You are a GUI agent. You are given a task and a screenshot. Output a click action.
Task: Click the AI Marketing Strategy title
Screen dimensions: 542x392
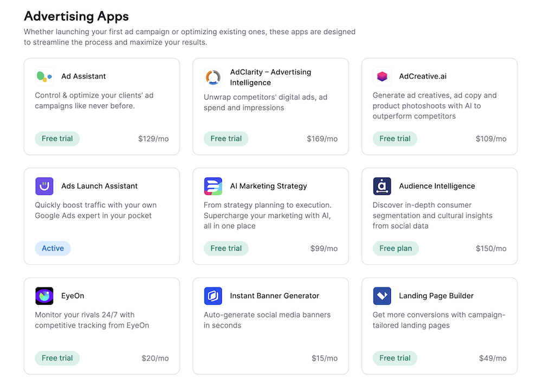(x=267, y=186)
